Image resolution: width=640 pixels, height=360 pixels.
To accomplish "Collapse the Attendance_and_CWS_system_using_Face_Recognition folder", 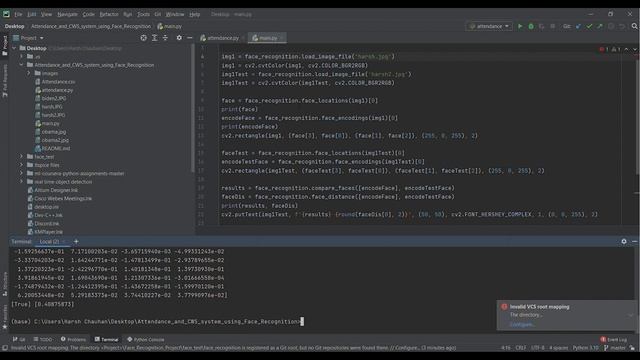I will click(x=22, y=65).
